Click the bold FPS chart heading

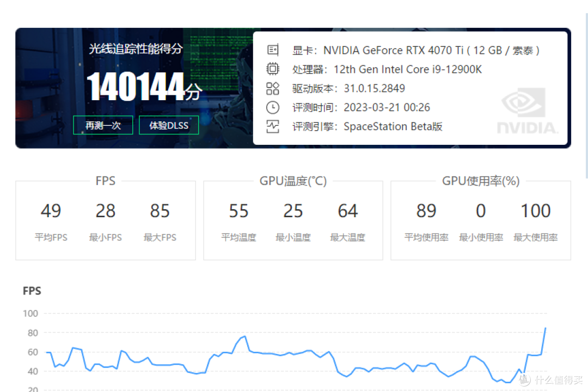(32, 291)
